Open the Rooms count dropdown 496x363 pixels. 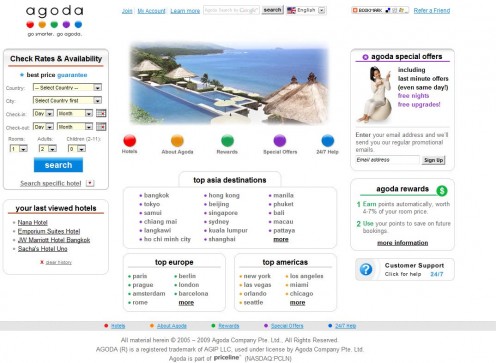click(19, 149)
